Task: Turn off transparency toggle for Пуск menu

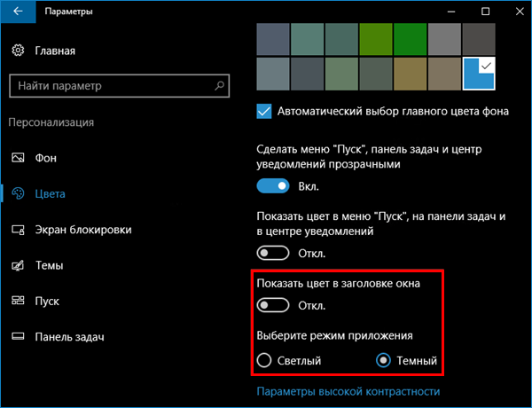Action: 273,186
